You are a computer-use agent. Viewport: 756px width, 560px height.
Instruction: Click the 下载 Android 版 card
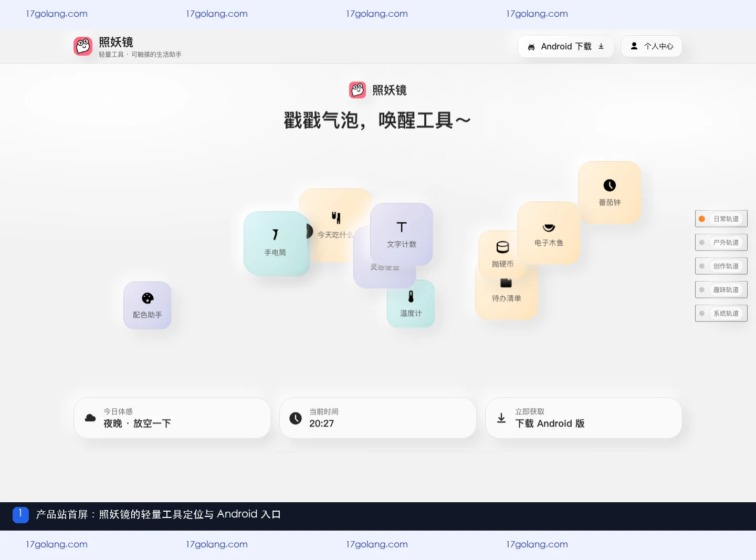(x=584, y=418)
